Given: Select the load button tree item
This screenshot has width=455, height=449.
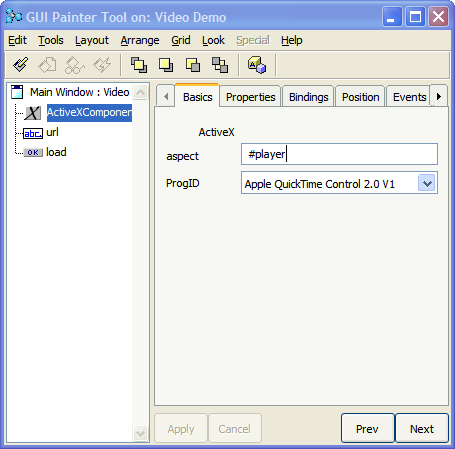Looking at the screenshot, I should 56,152.
